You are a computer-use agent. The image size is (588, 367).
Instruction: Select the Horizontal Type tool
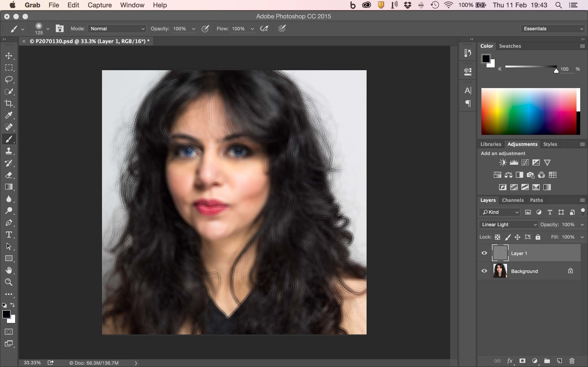pyautogui.click(x=9, y=234)
